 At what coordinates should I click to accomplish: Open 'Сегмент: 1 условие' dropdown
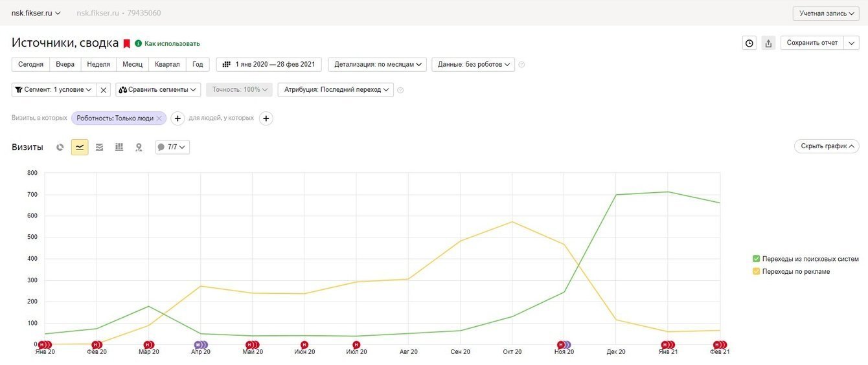pos(54,90)
